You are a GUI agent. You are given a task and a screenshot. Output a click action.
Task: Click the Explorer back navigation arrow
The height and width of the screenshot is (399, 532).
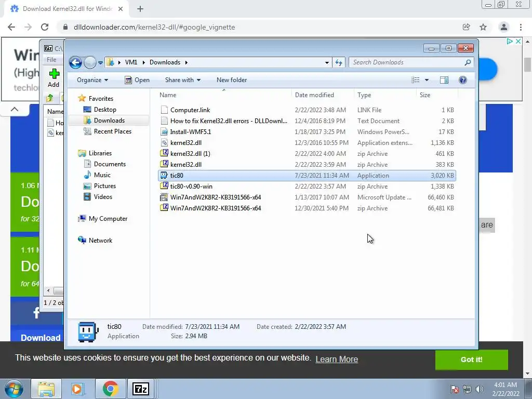coord(75,62)
